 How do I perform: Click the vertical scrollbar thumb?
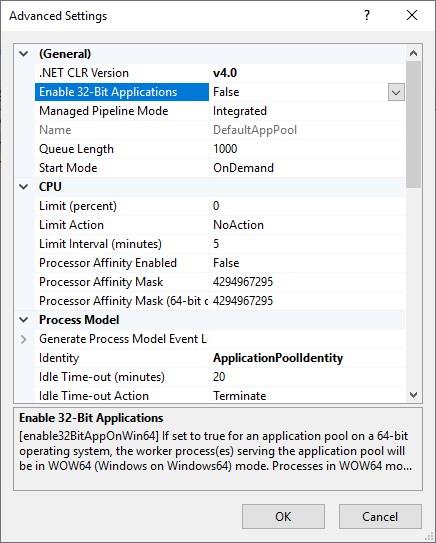[x=413, y=124]
